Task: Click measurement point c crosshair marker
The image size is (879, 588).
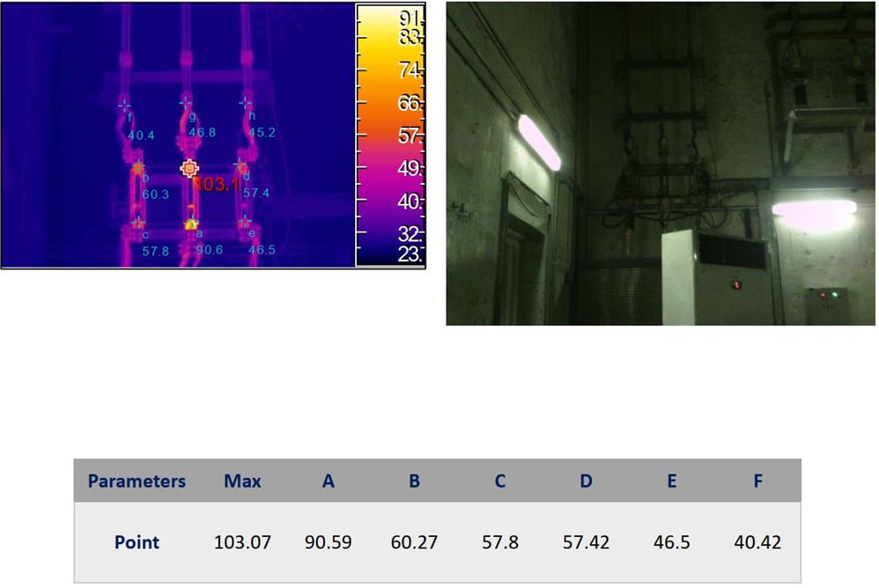Action: pyautogui.click(x=137, y=223)
